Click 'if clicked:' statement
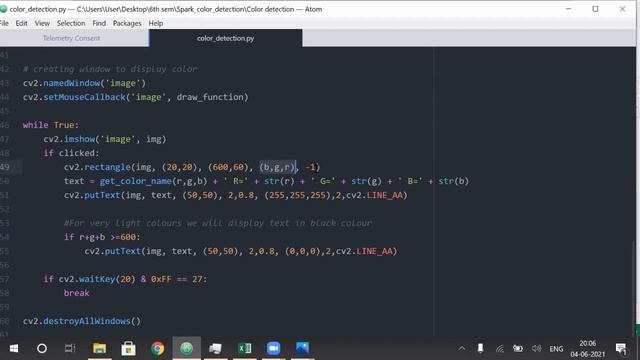The width and height of the screenshot is (640, 360). pyautogui.click(x=71, y=153)
